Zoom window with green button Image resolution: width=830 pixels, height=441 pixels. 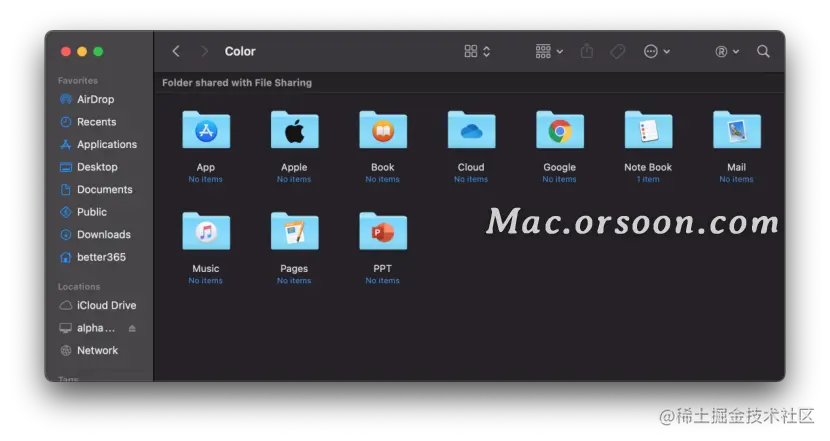(x=98, y=51)
